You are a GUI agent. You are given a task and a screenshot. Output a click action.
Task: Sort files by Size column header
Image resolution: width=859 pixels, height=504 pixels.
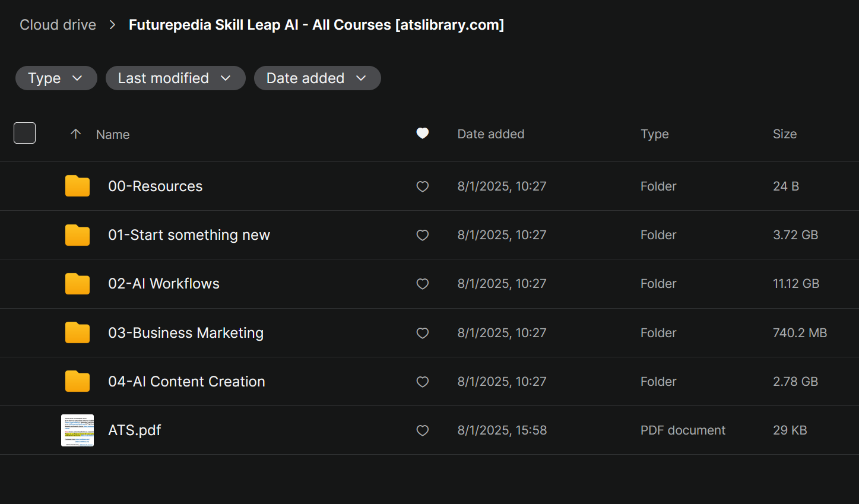784,134
